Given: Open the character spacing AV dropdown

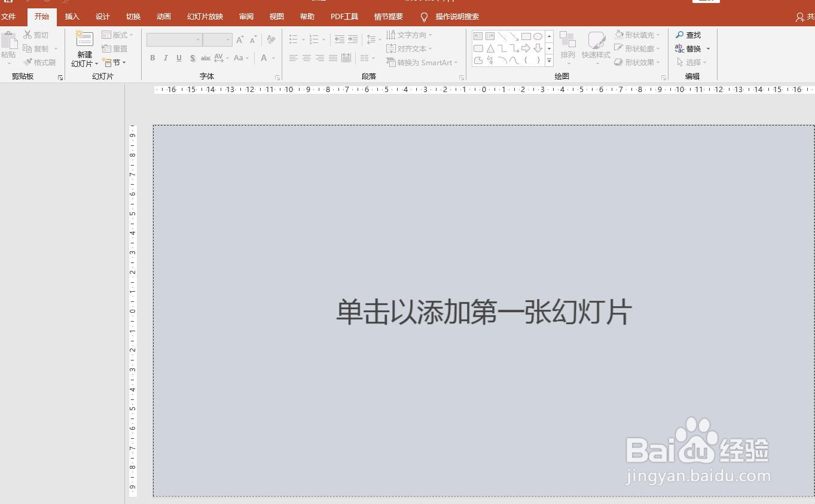Looking at the screenshot, I should 221,58.
